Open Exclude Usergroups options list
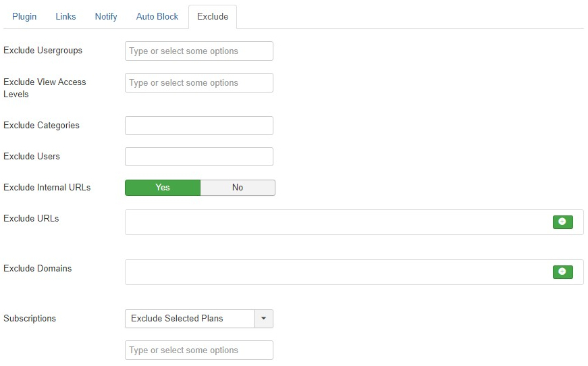Image resolution: width=588 pixels, height=366 pixels. coord(198,51)
